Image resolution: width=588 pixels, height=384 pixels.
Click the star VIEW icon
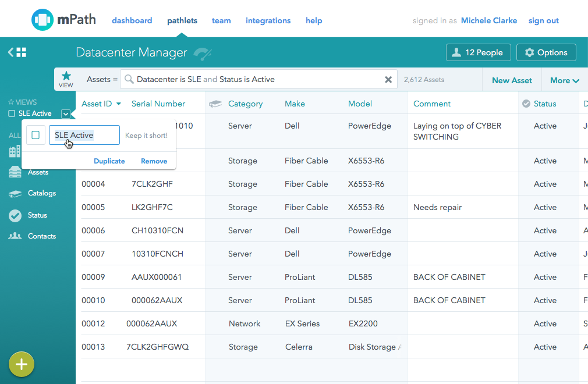coord(66,79)
